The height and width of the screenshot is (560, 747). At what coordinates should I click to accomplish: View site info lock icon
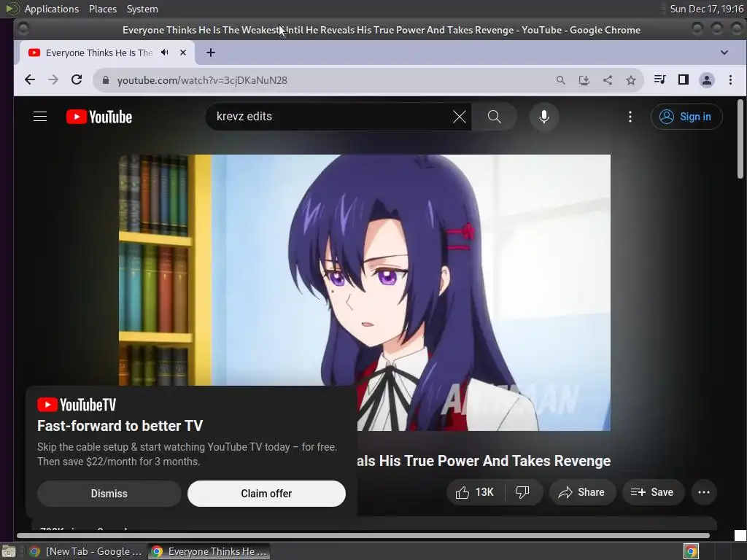point(106,80)
